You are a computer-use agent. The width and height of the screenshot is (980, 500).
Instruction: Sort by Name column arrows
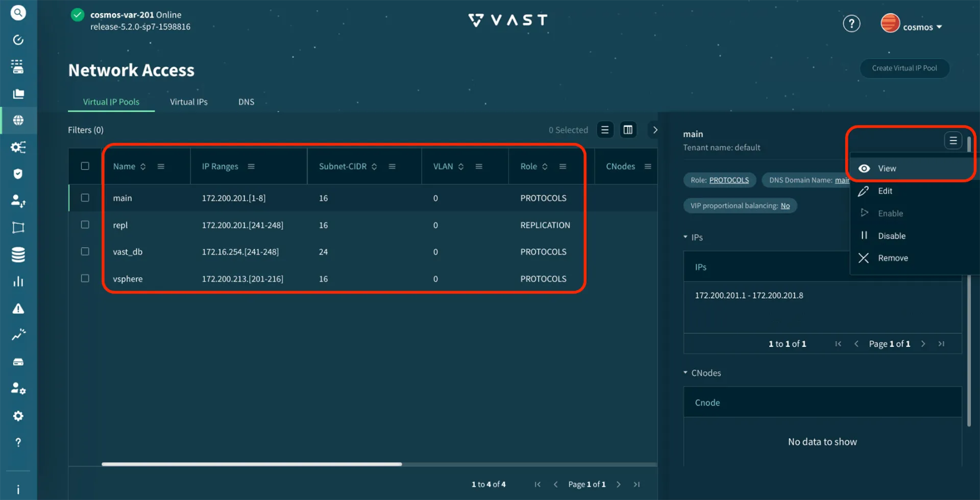coord(143,166)
